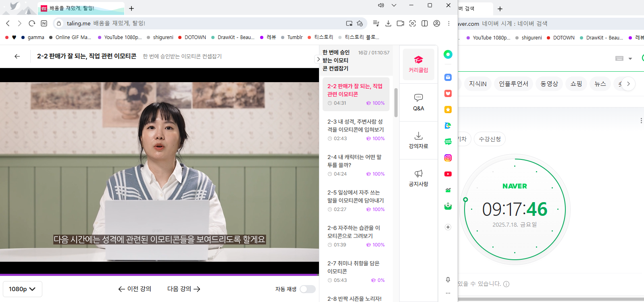The height and width of the screenshot is (302, 644).
Task: Open DOTOWN bookmark in taling window
Action: pyautogui.click(x=192, y=37)
